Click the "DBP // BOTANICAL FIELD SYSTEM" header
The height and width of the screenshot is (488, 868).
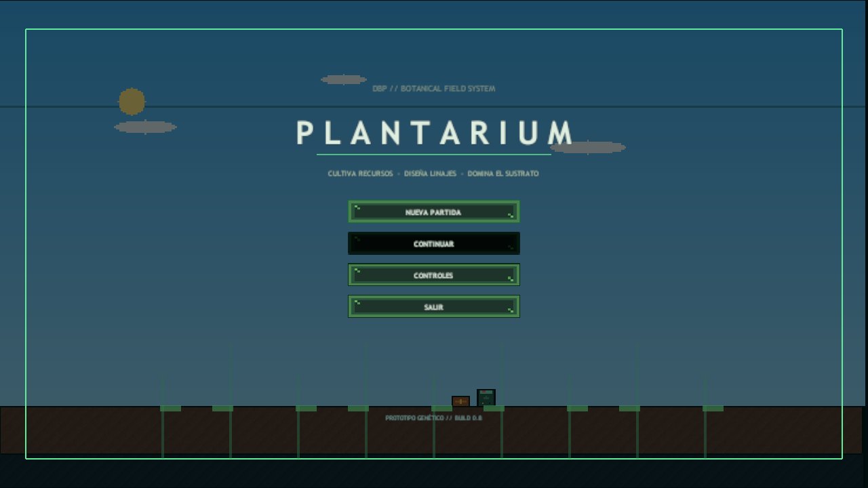[x=434, y=89]
